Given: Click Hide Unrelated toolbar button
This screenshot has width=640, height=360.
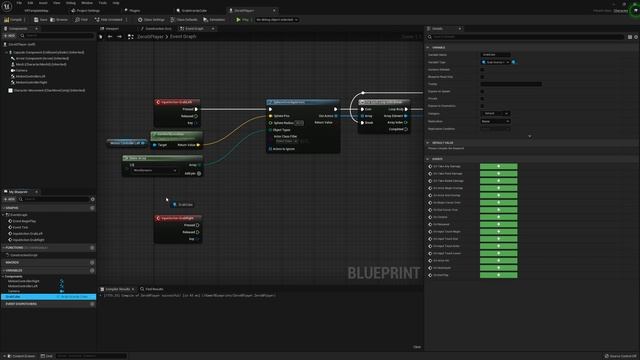Looking at the screenshot, I should point(109,20).
